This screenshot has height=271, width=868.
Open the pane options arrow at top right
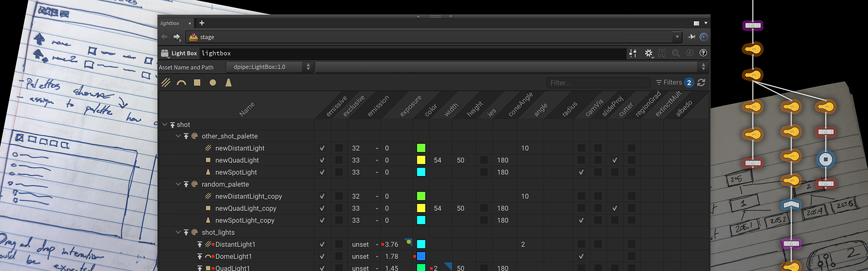[706, 23]
